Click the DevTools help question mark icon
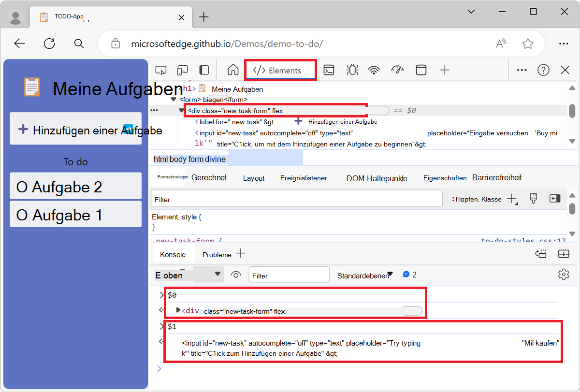The width and height of the screenshot is (580, 392). (x=543, y=70)
